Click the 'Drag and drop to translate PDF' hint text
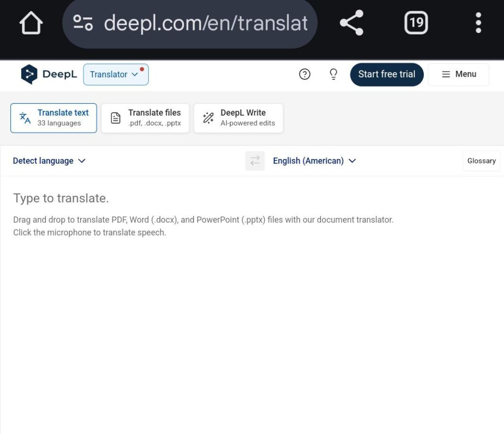Viewport: 504px width, 434px height. click(x=203, y=220)
